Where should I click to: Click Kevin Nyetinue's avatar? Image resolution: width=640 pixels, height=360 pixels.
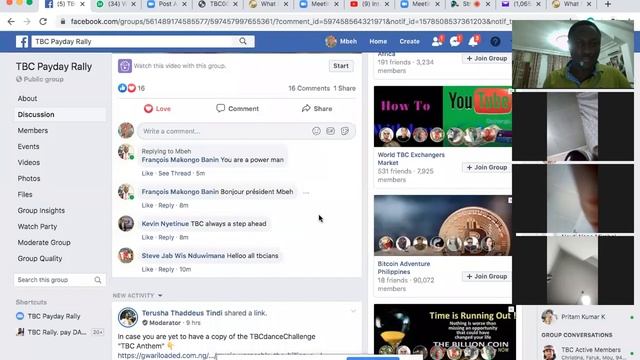click(126, 224)
